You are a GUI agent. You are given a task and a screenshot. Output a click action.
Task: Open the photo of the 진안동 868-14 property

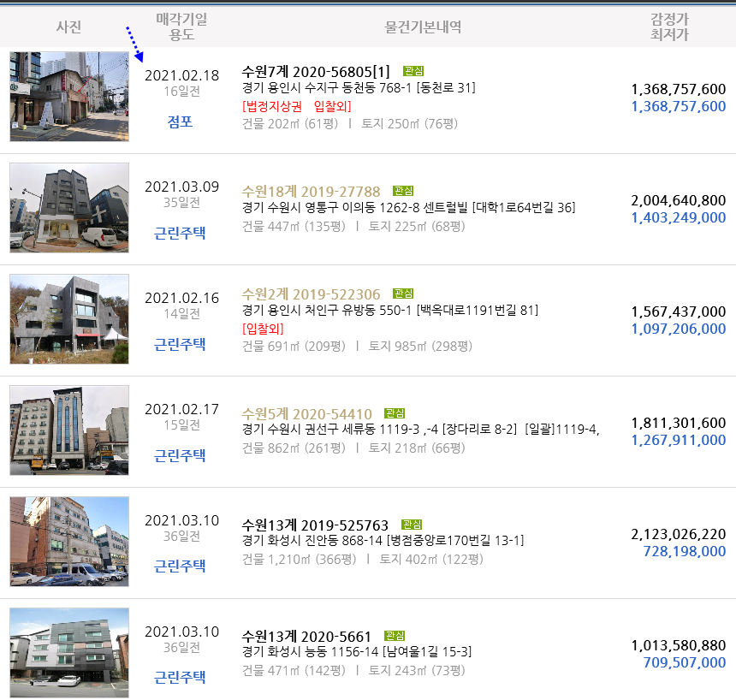pyautogui.click(x=69, y=542)
